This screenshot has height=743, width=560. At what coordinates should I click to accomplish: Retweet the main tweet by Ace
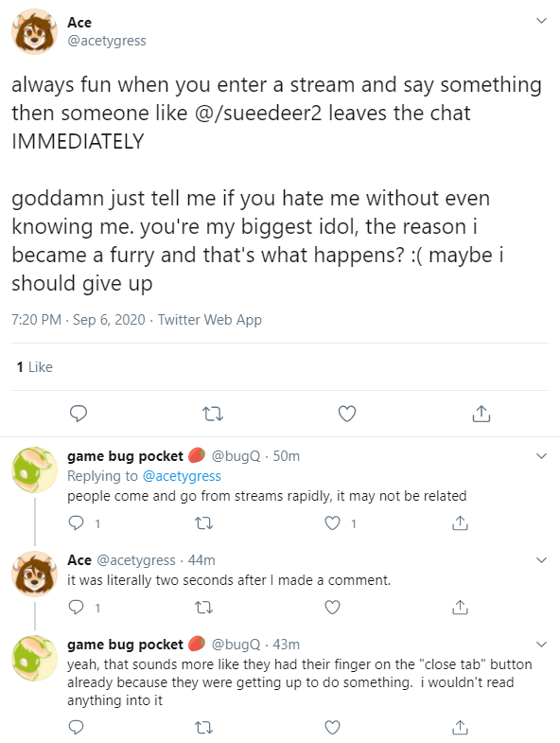point(213,415)
